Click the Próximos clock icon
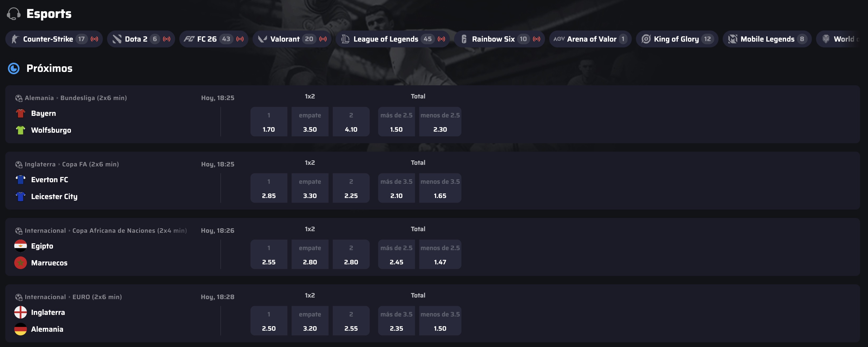 pos(14,68)
